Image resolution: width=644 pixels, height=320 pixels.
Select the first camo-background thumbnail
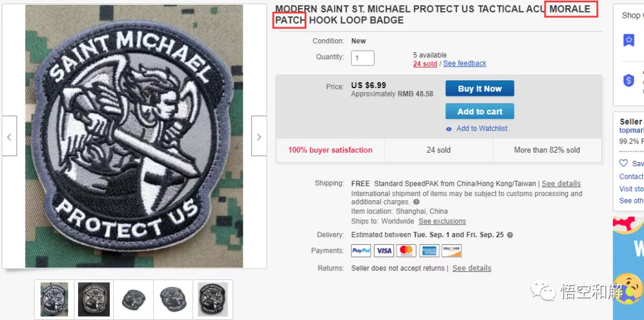[54, 299]
